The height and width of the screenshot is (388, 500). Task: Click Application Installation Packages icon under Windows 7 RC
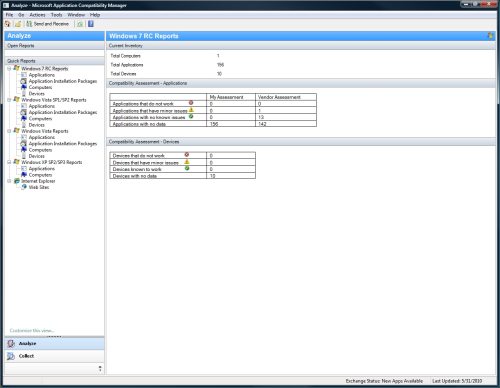point(24,81)
